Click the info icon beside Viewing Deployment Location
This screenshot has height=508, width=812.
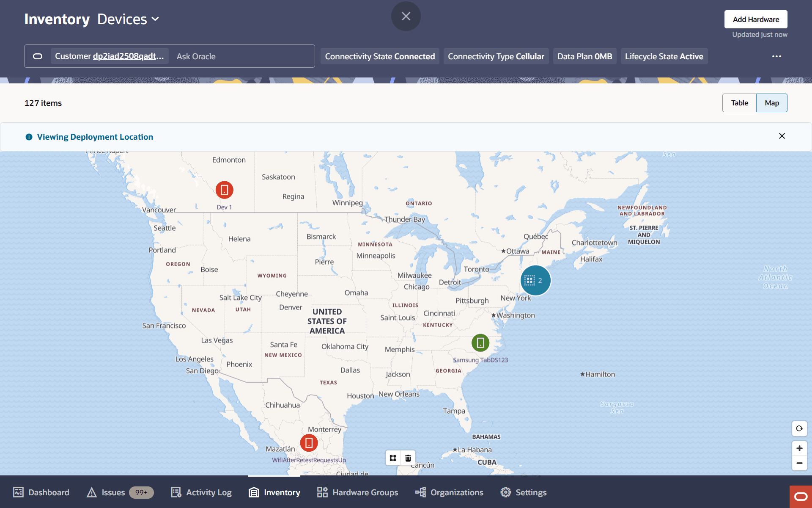pyautogui.click(x=29, y=137)
